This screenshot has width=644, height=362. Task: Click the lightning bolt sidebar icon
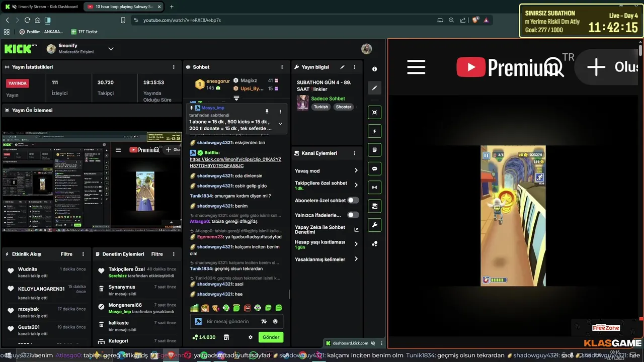coord(374,131)
